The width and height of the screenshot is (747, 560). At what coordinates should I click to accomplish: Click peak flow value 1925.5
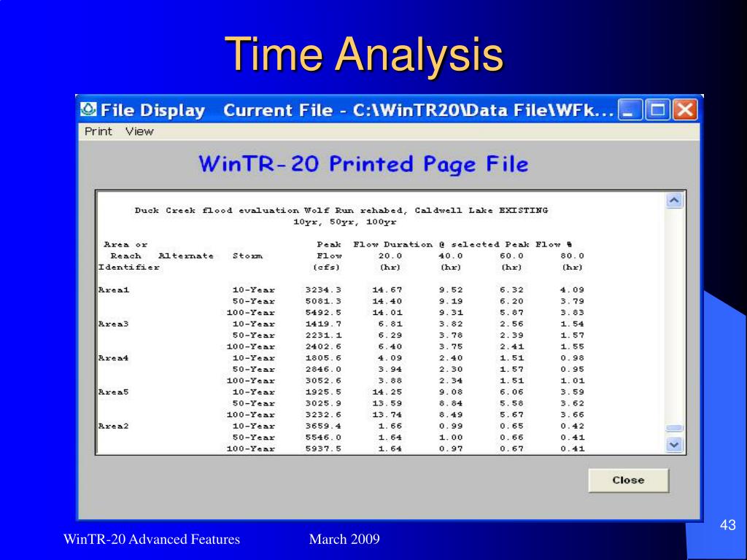tap(323, 392)
